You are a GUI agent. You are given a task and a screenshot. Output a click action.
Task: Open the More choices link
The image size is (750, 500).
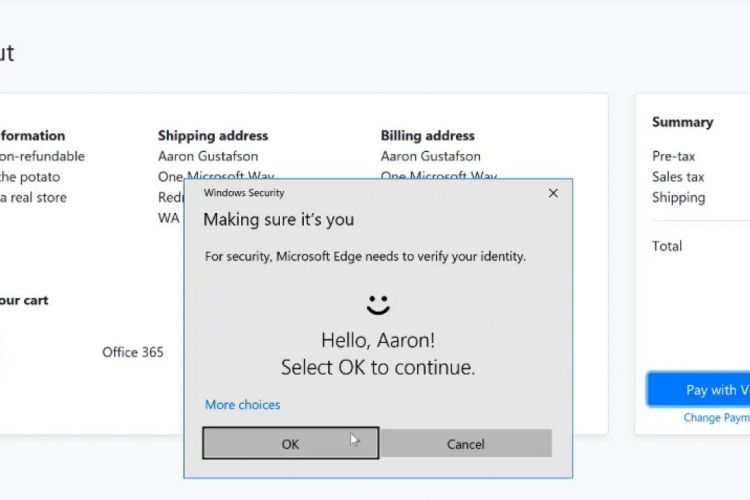point(243,405)
